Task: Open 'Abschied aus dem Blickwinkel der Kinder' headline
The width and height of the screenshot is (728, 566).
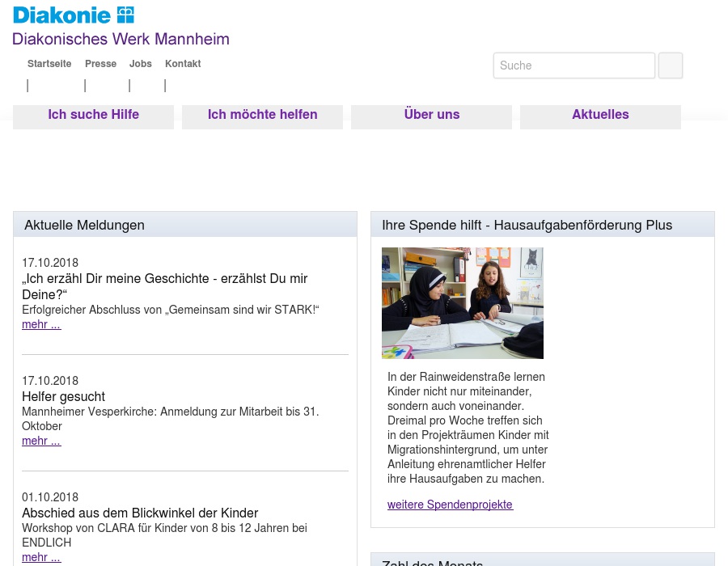Action: [140, 513]
